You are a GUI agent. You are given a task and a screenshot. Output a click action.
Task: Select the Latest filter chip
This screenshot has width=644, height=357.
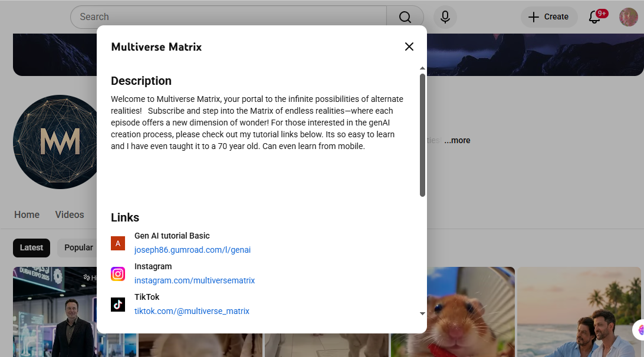tap(31, 247)
